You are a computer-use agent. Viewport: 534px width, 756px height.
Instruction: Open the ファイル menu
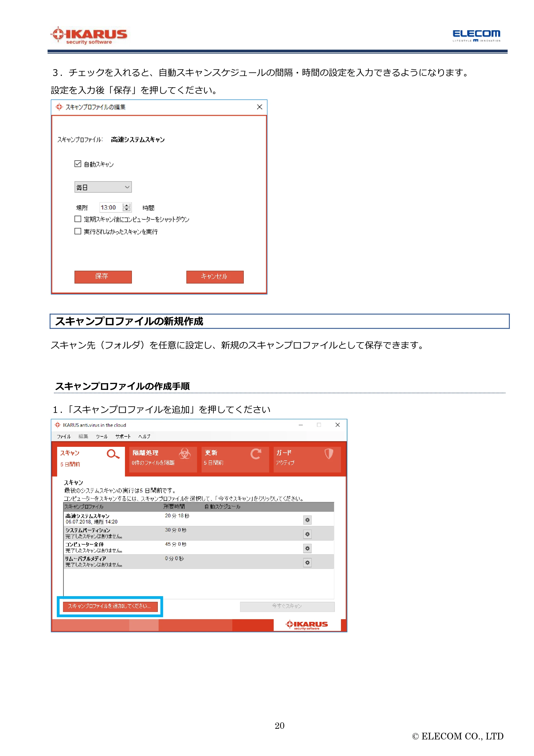[x=64, y=436]
